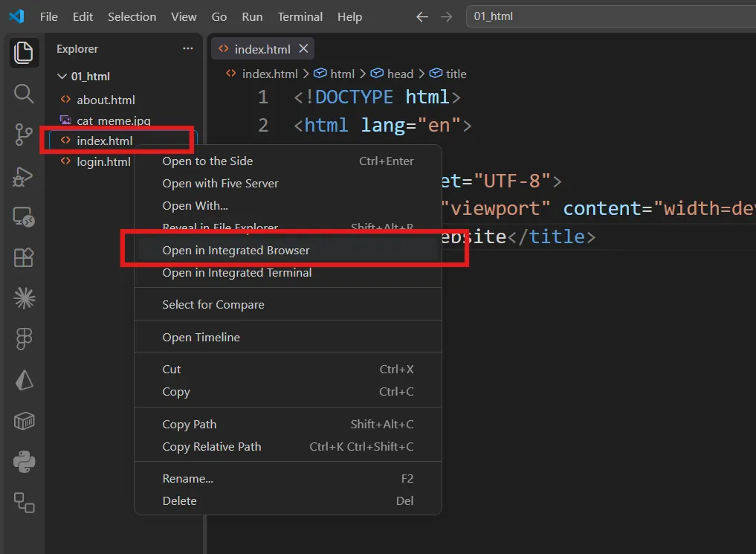
Task: Click the Explorer panel title
Action: point(77,48)
